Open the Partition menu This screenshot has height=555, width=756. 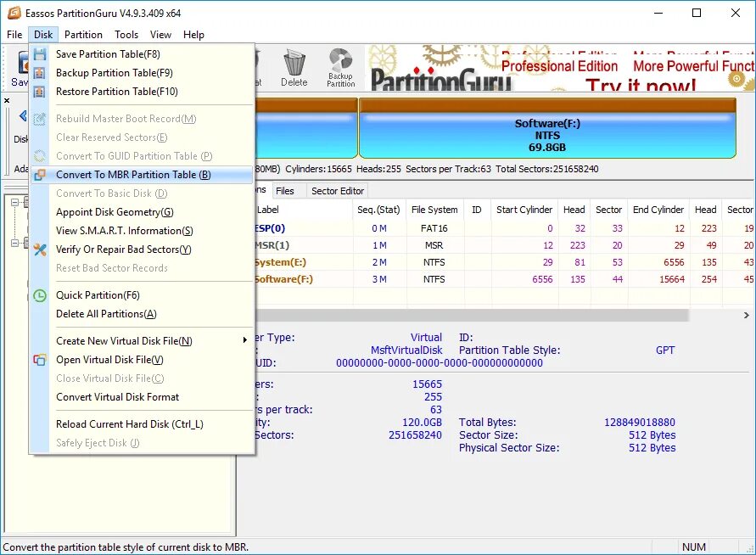point(82,35)
